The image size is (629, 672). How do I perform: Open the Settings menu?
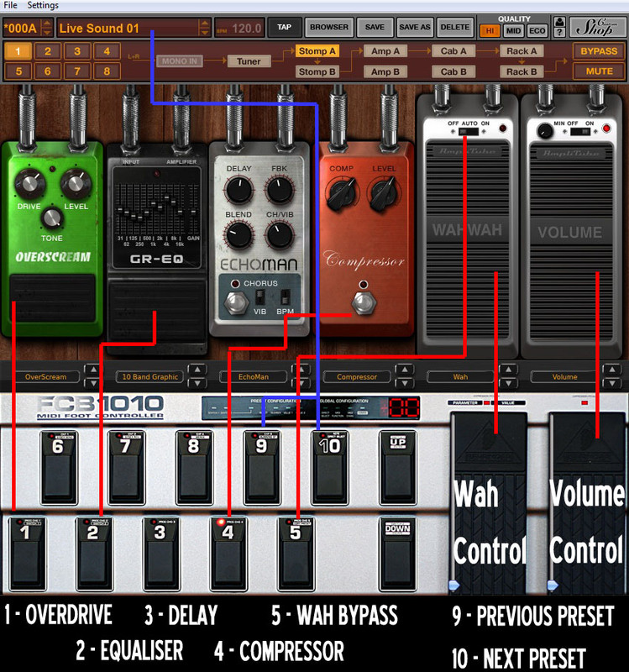point(43,5)
